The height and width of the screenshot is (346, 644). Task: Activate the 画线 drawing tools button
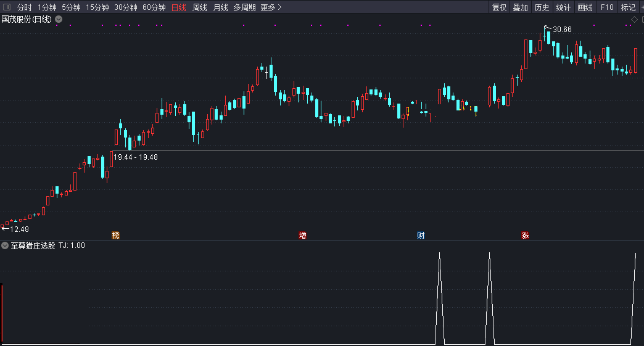click(585, 7)
